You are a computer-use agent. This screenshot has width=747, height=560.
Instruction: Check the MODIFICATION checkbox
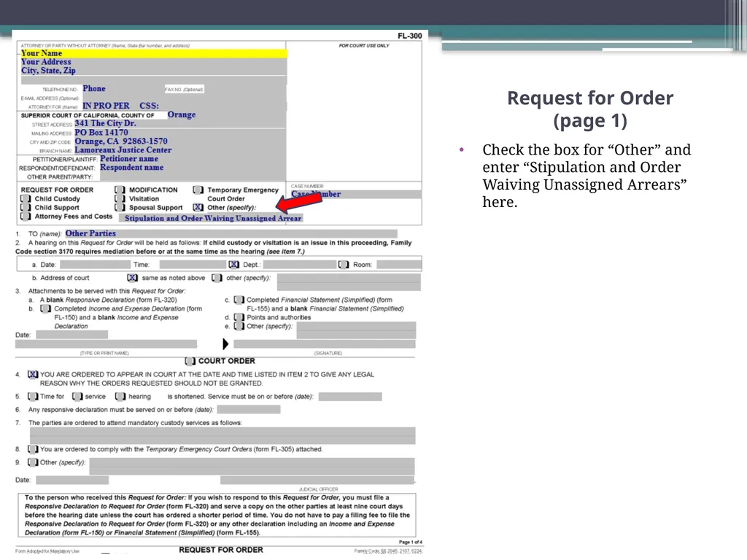120,190
